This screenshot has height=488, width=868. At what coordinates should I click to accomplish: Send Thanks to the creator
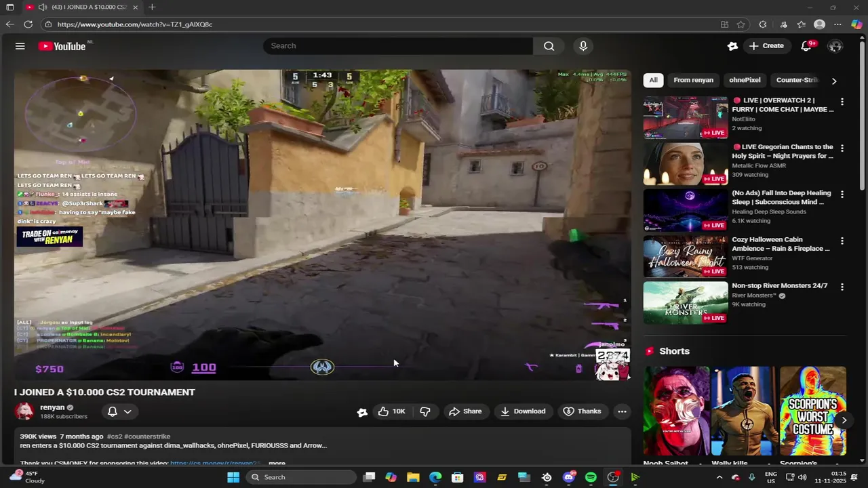582,411
